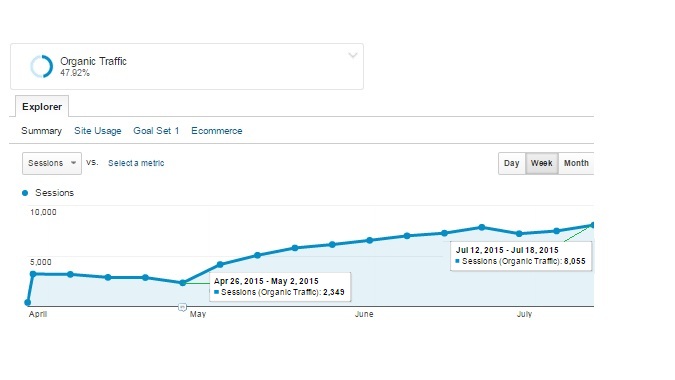675x380 pixels.
Task: Set graph interval to Day
Action: (511, 163)
